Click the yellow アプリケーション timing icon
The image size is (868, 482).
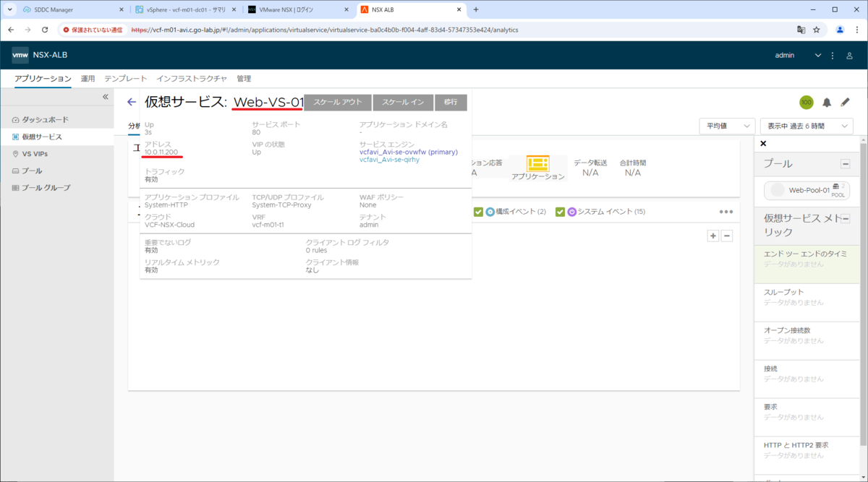click(x=538, y=164)
